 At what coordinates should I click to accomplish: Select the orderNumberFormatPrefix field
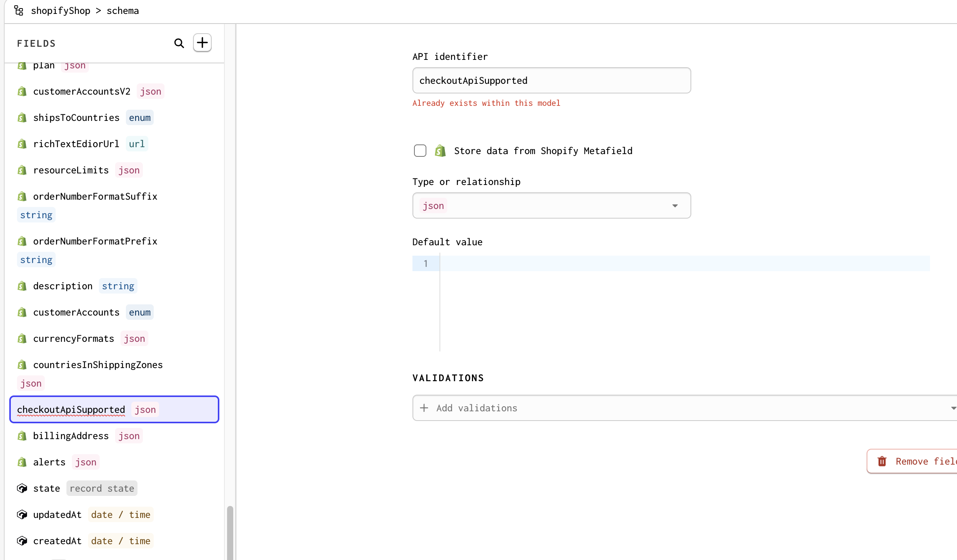pos(114,251)
